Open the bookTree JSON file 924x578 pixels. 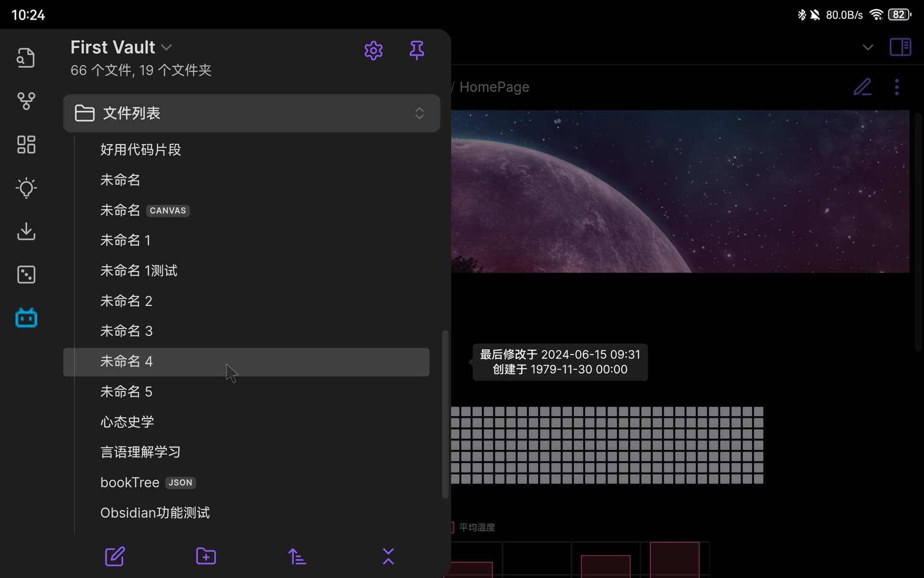click(x=246, y=483)
